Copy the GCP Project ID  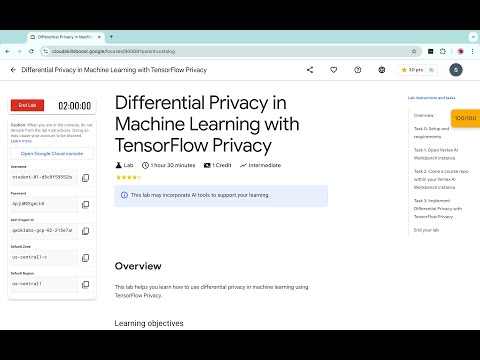point(86,231)
